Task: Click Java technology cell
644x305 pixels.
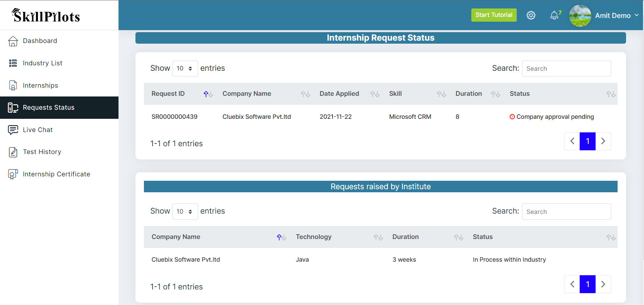Action: (x=302, y=260)
